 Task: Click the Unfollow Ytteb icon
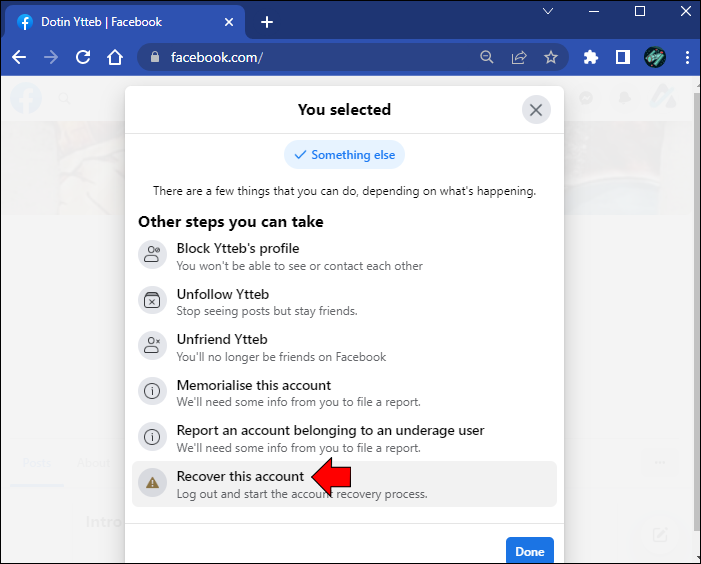point(152,300)
